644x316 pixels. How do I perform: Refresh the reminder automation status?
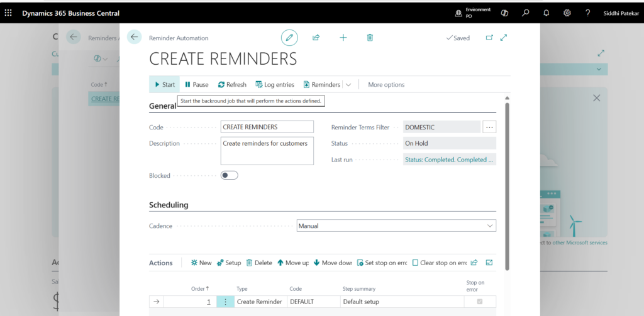click(x=232, y=85)
